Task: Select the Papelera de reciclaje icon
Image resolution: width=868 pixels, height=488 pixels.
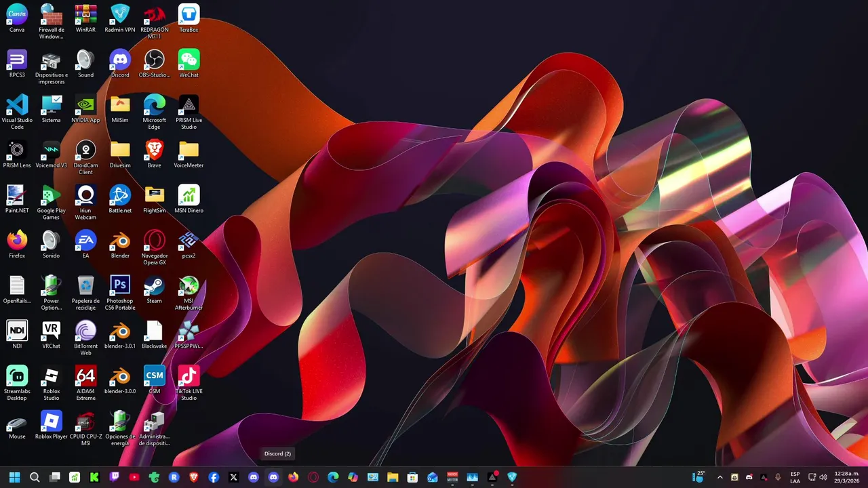Action: [85, 293]
